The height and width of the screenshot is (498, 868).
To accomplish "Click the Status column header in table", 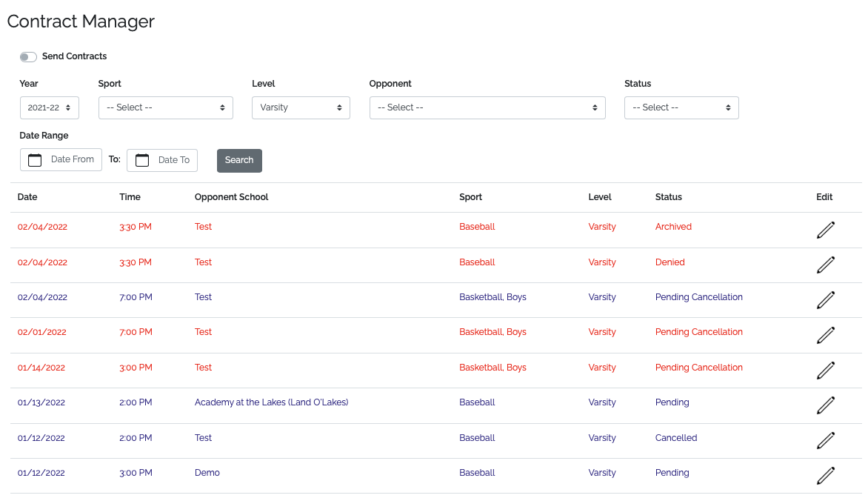I will [668, 197].
